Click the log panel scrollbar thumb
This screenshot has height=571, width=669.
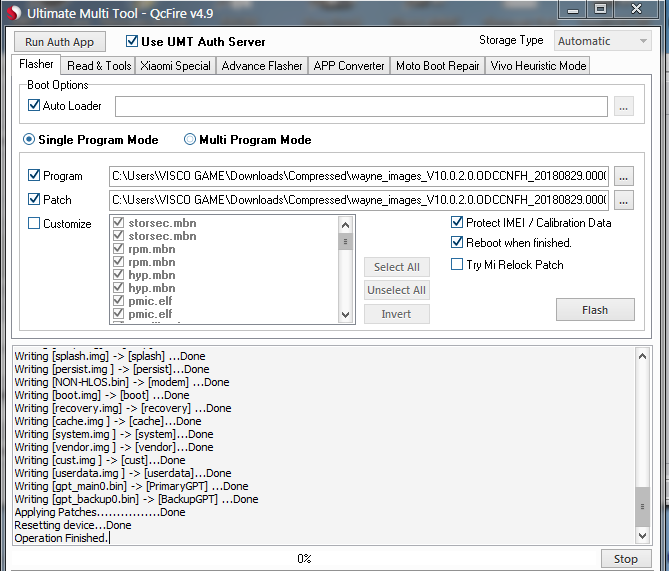tap(642, 507)
